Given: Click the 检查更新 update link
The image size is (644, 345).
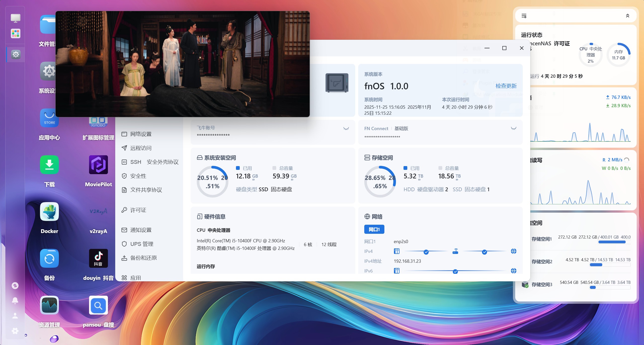Looking at the screenshot, I should (x=506, y=86).
